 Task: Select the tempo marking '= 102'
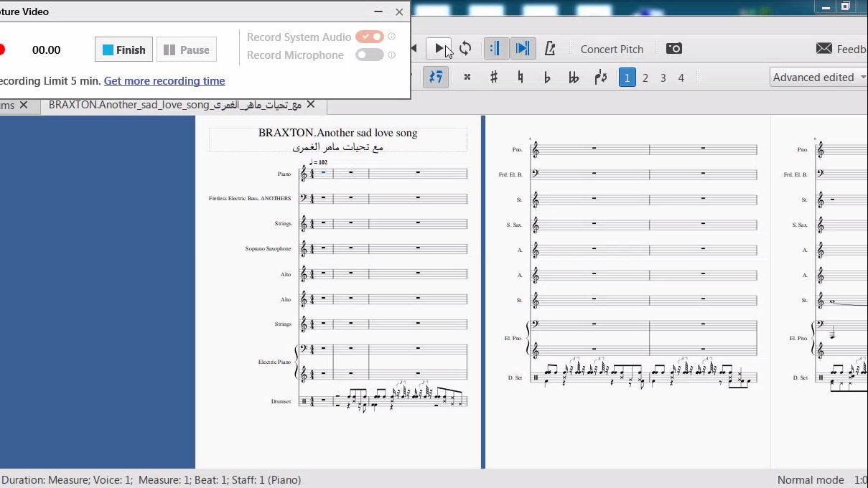(x=319, y=162)
